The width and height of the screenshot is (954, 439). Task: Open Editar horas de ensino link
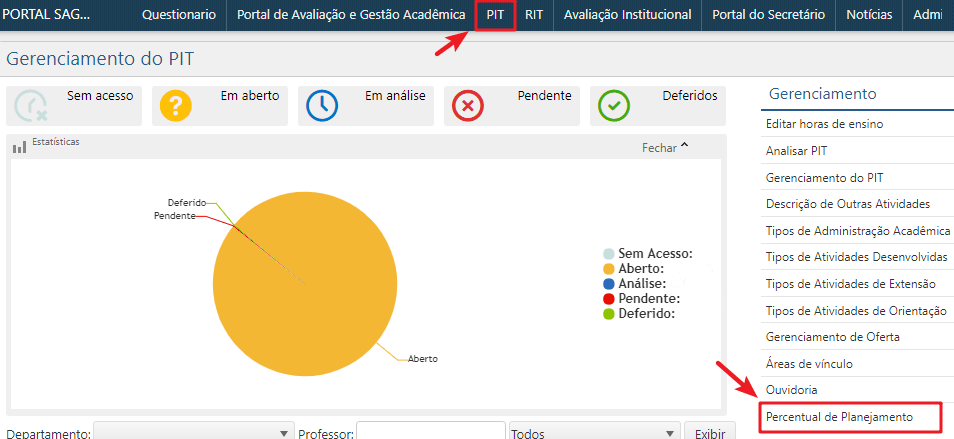pyautogui.click(x=824, y=124)
